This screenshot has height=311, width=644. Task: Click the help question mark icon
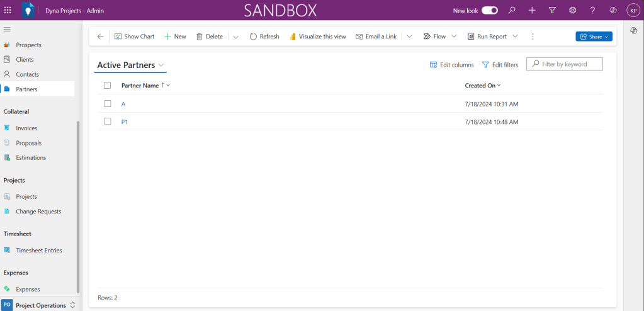pos(592,10)
